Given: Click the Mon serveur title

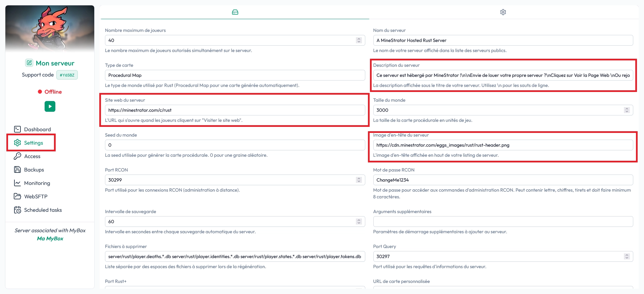Looking at the screenshot, I should click(x=55, y=63).
